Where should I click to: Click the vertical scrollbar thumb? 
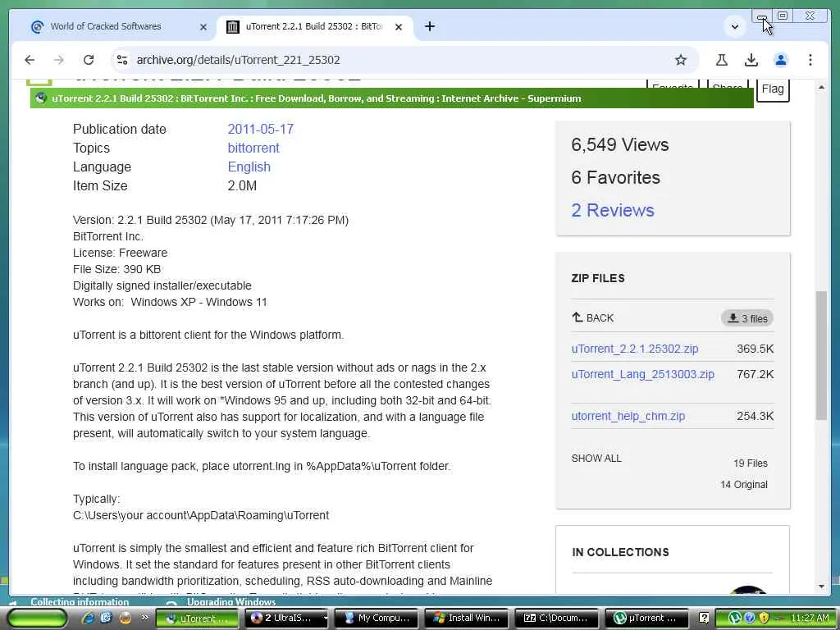click(x=821, y=355)
